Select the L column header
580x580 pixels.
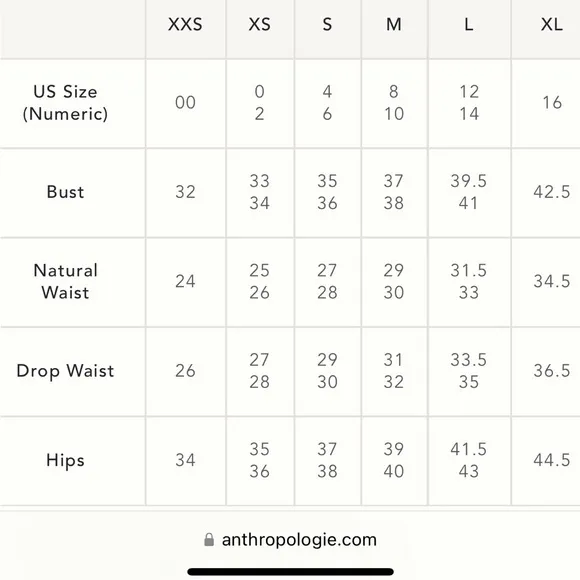pos(469,25)
